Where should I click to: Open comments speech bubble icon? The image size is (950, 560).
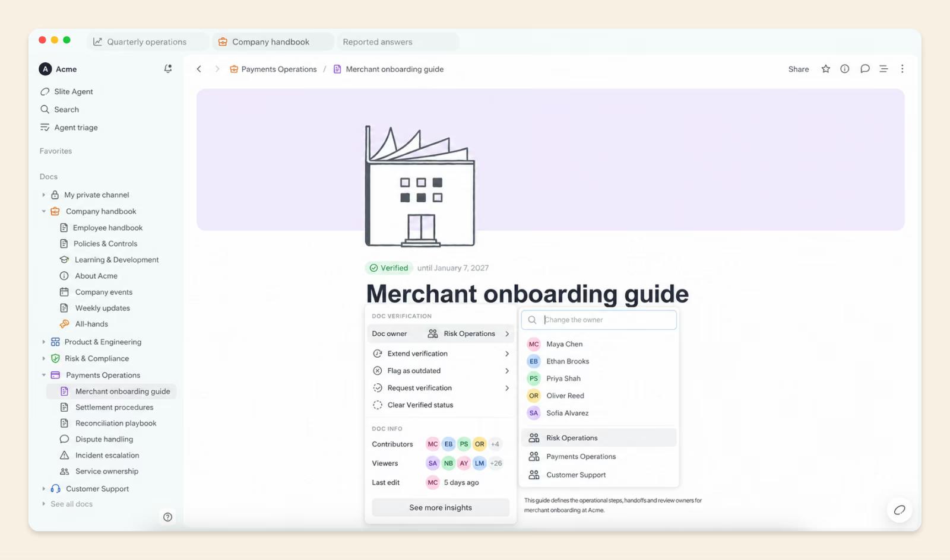click(x=864, y=69)
